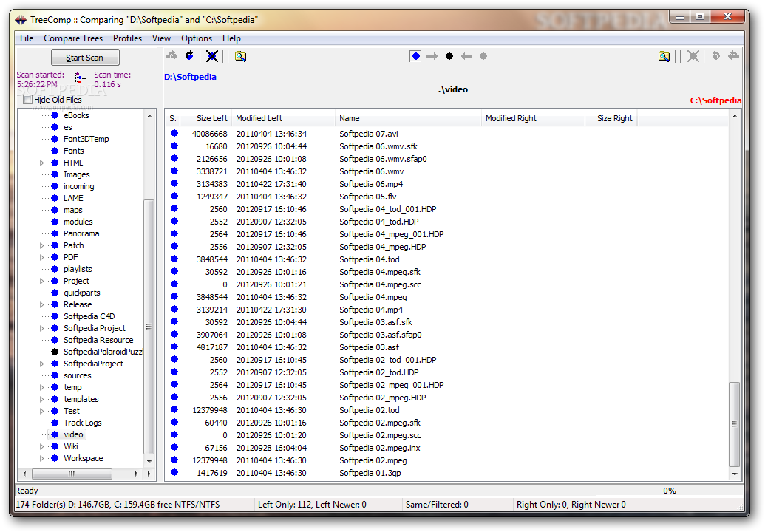Sort by the Modified Right column header
Viewport: 765px width, 532px height.
[533, 118]
